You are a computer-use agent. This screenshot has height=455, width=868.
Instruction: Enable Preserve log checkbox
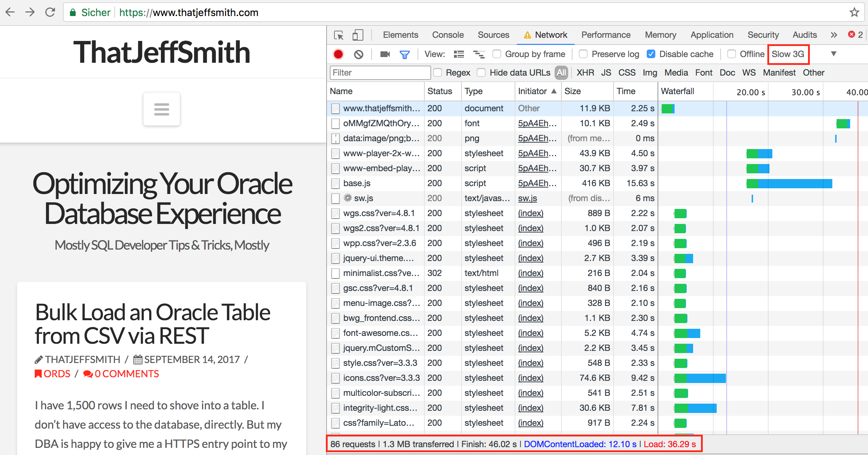[x=583, y=54]
